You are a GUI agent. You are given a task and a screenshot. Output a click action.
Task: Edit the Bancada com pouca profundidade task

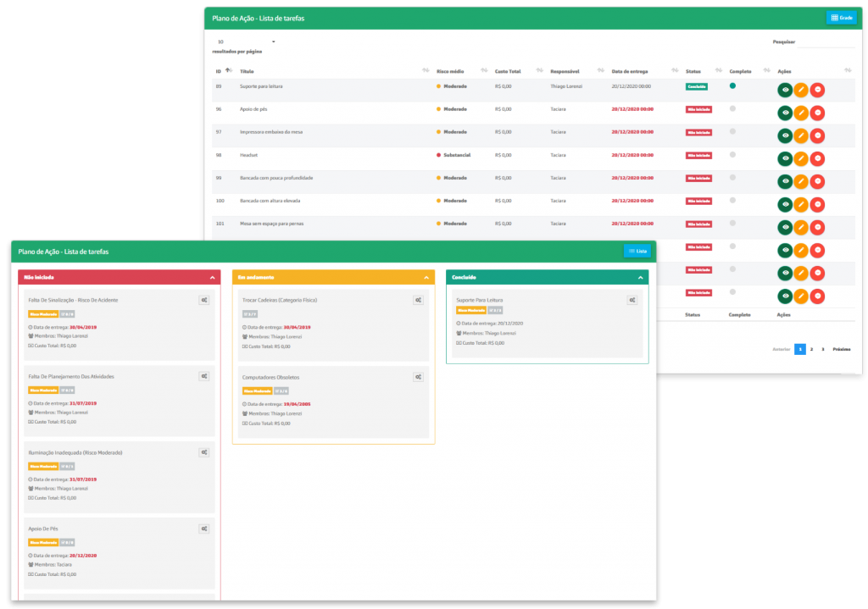pyautogui.click(x=801, y=181)
